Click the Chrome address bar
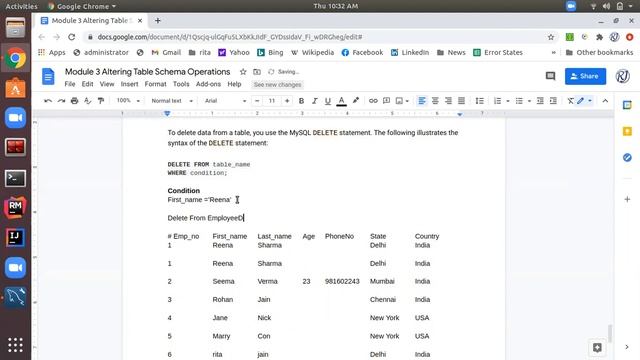This screenshot has width=640, height=360. click(318, 37)
